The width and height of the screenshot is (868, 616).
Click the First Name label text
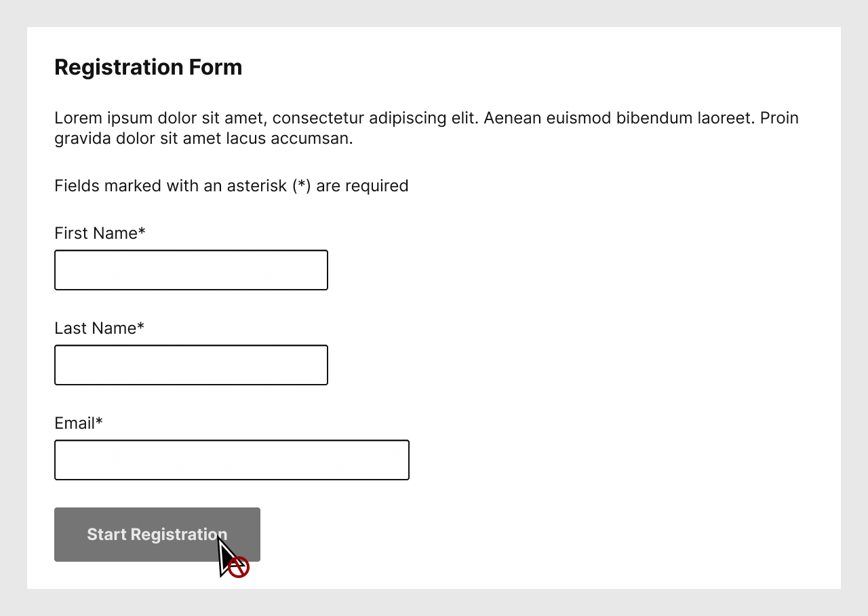point(96,233)
